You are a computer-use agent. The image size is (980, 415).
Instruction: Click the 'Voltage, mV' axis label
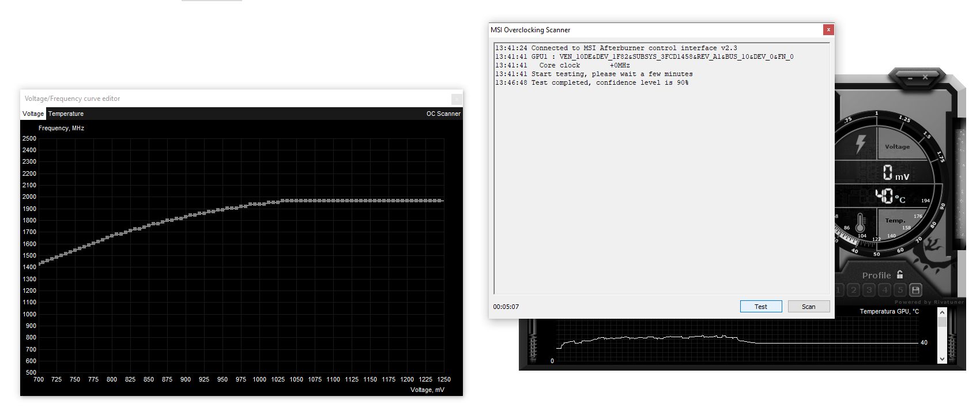427,390
